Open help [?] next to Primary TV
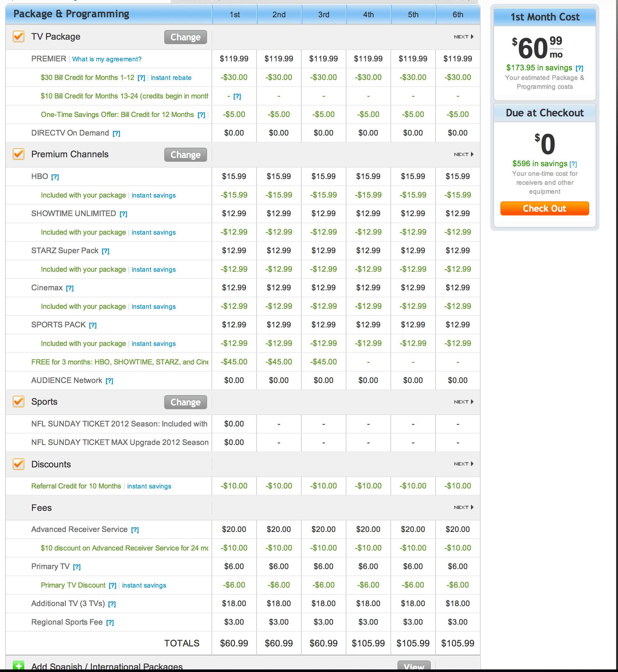Image resolution: width=618 pixels, height=672 pixels. click(77, 567)
